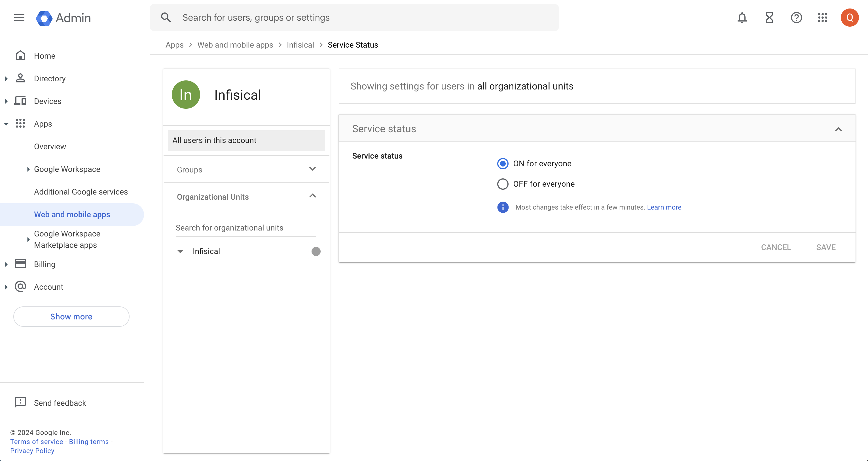Click the Show more button
This screenshot has height=461, width=868.
[71, 316]
